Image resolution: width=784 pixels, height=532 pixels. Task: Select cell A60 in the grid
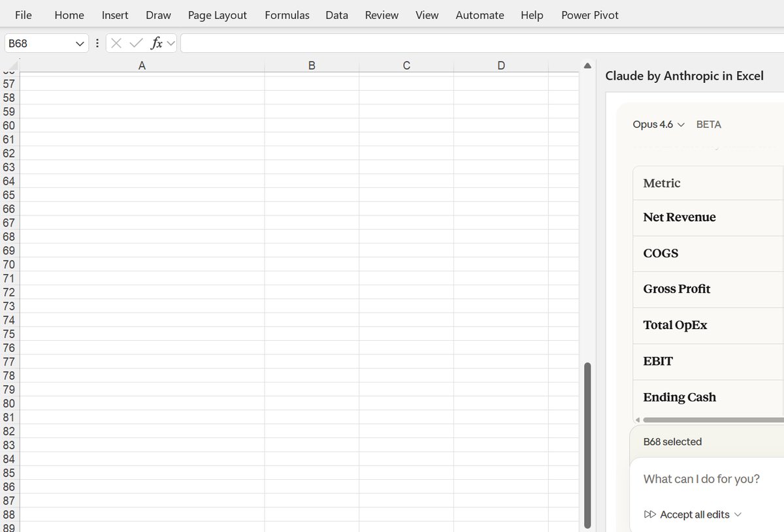pyautogui.click(x=142, y=125)
